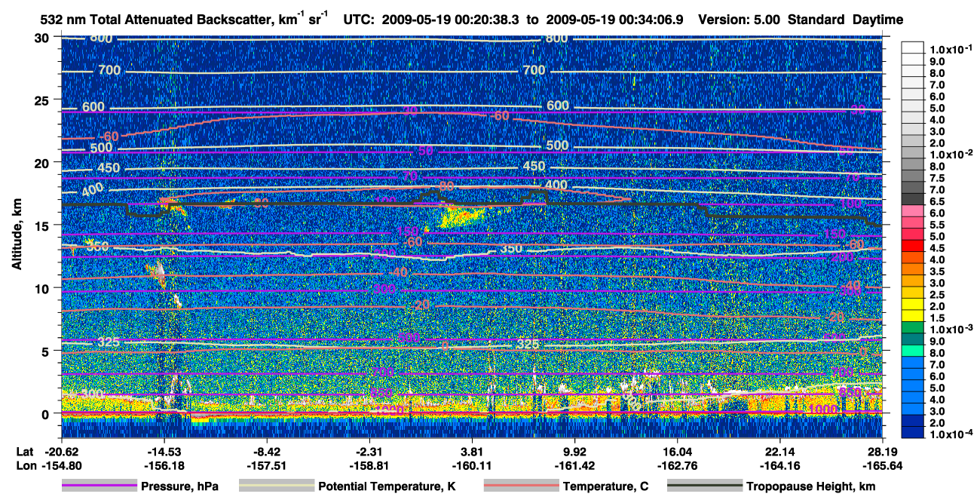Click the colorbar label 1.5
Viewport: 980px width, 503px height.
tap(936, 318)
